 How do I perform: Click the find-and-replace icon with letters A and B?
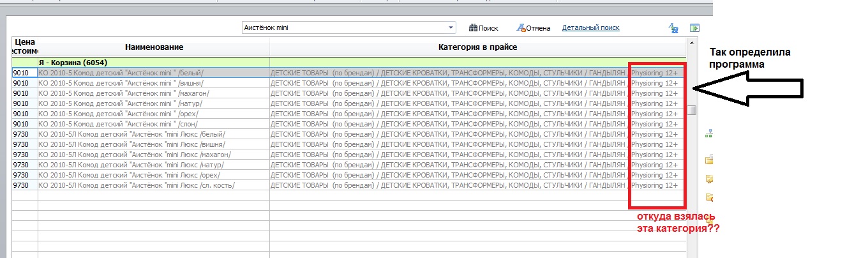[x=673, y=28]
